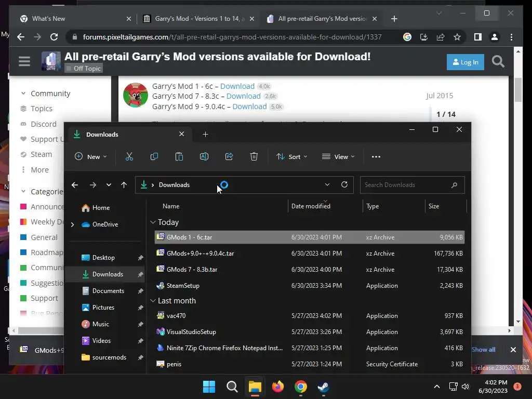The width and height of the screenshot is (532, 399).
Task: Click Download link for Garry's Mod 7 - 8.3c
Action: tap(243, 96)
